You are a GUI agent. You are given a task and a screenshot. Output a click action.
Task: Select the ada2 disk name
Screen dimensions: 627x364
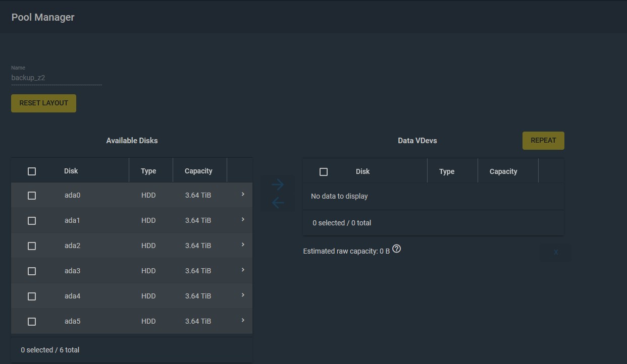pos(72,246)
